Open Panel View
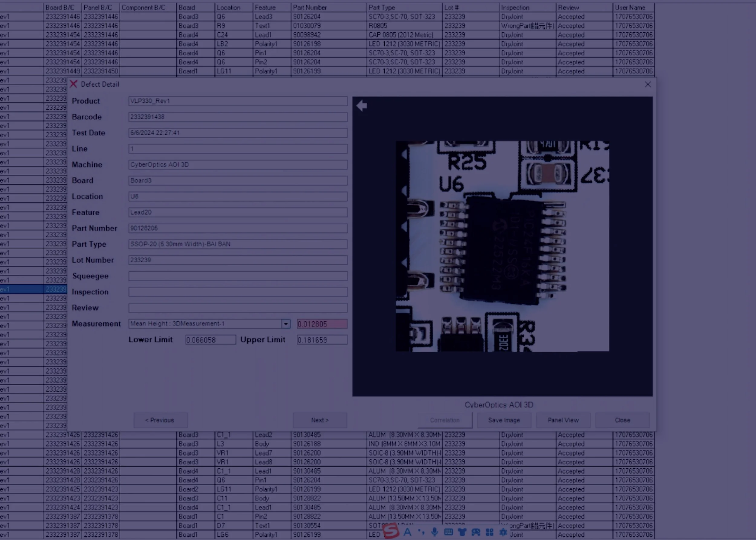The height and width of the screenshot is (540, 756). 563,420
